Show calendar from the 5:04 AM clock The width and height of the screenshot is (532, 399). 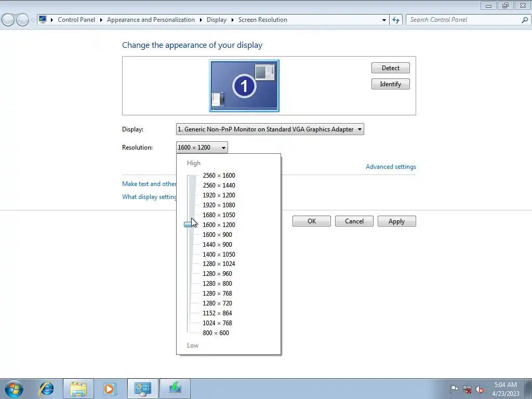click(506, 389)
